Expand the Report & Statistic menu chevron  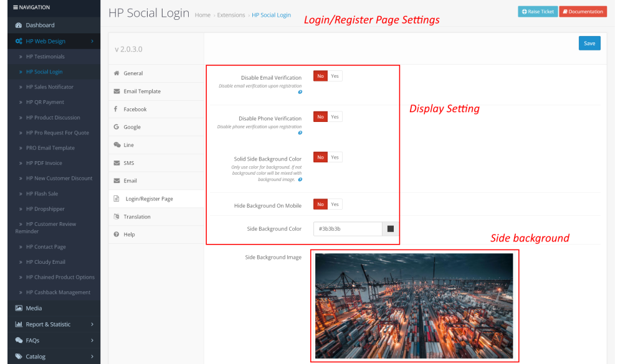(x=92, y=324)
